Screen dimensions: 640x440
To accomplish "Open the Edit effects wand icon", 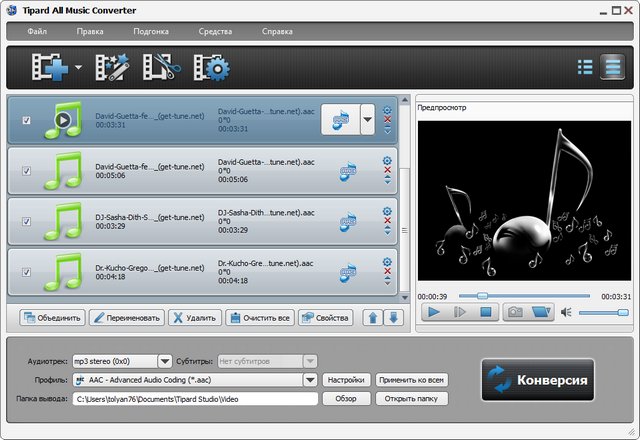I will pyautogui.click(x=112, y=68).
